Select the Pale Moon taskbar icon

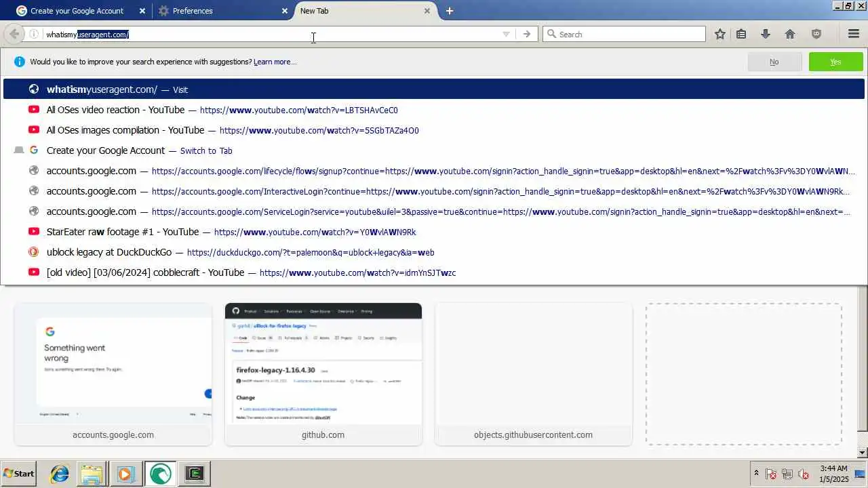160,473
